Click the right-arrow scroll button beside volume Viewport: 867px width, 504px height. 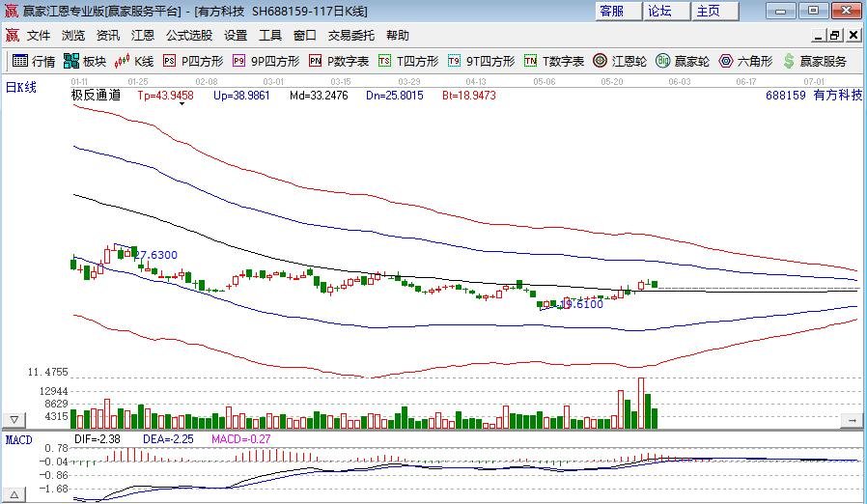(x=853, y=420)
